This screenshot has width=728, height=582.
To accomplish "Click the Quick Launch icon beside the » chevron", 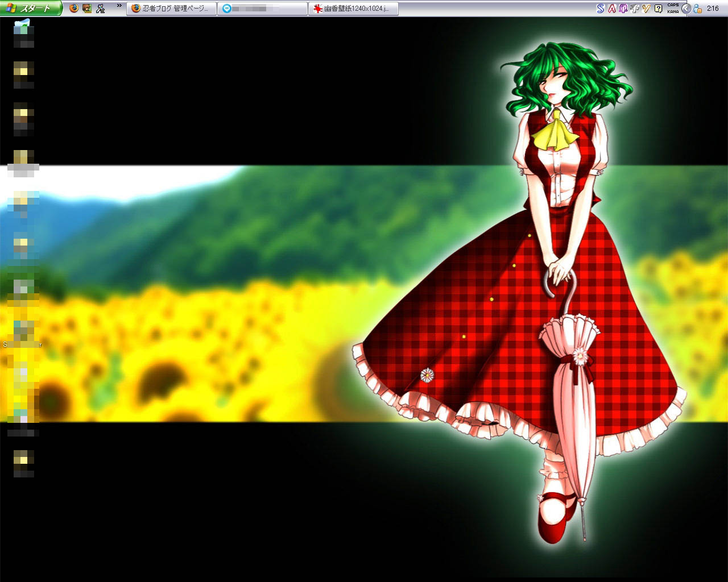I will tap(101, 9).
